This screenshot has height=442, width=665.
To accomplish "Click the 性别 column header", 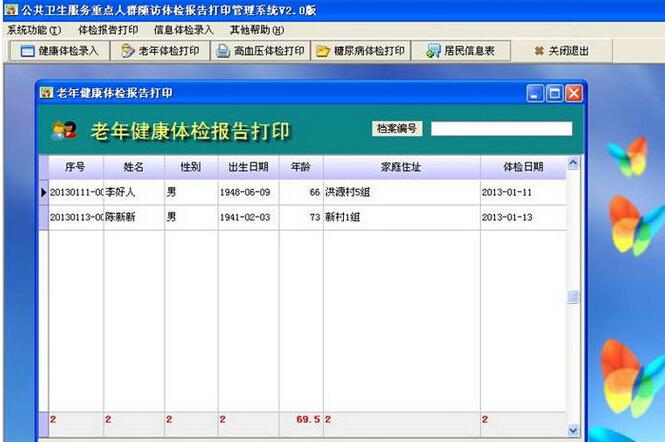I will [x=191, y=167].
